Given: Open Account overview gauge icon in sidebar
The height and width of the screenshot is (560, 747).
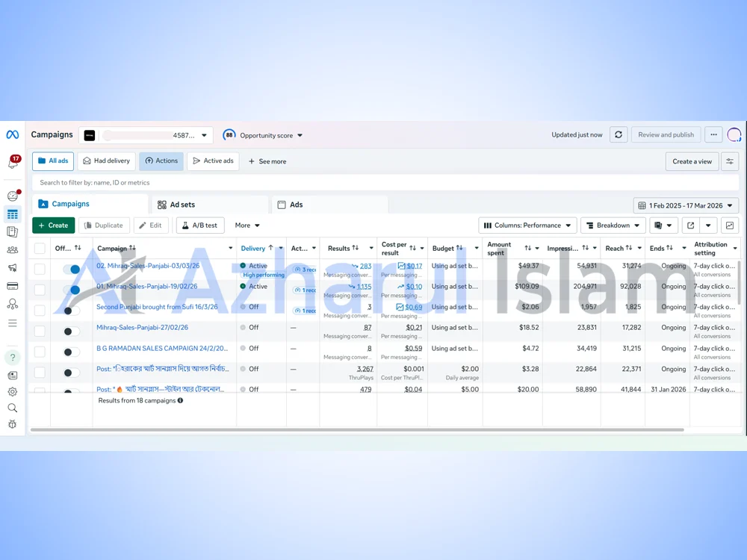Looking at the screenshot, I should [13, 196].
